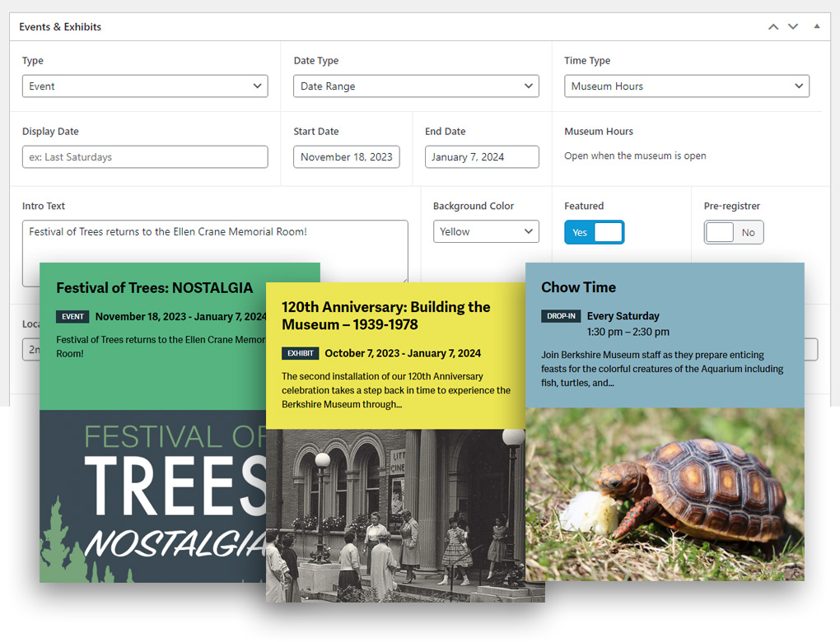Open the Festival of Trees: NOSTALGIA title
The width and height of the screenshot is (840, 642).
(x=154, y=288)
